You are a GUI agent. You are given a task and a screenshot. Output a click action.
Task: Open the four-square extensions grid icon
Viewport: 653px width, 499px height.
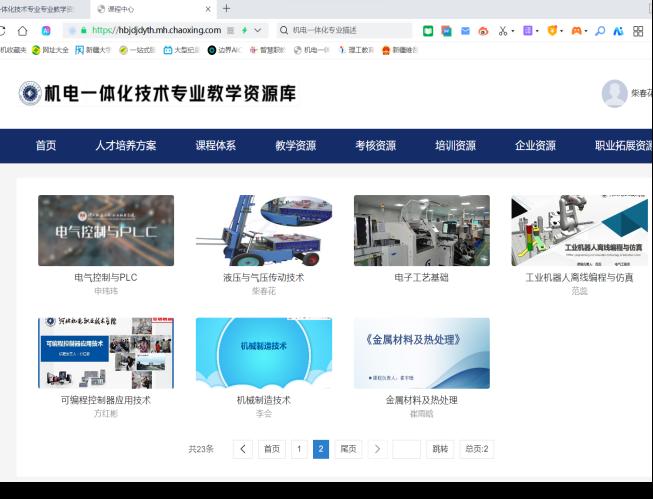(638, 31)
